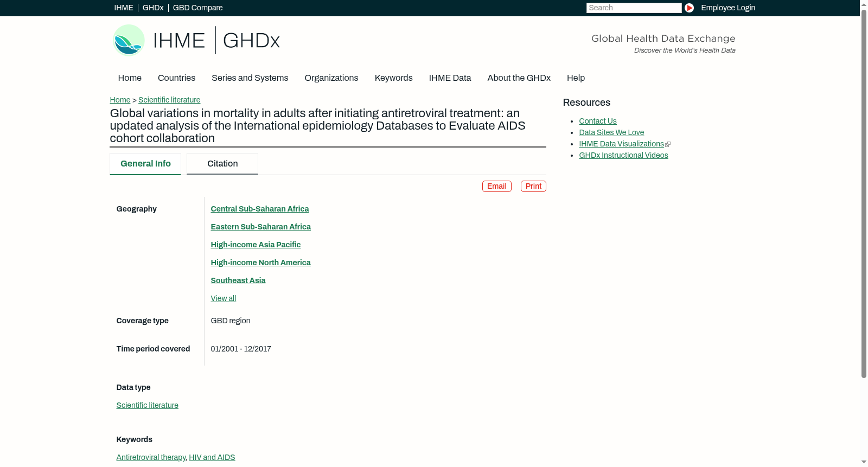The image size is (868, 467).
Task: Click the 'Time period covered' field label
Action: tap(154, 349)
